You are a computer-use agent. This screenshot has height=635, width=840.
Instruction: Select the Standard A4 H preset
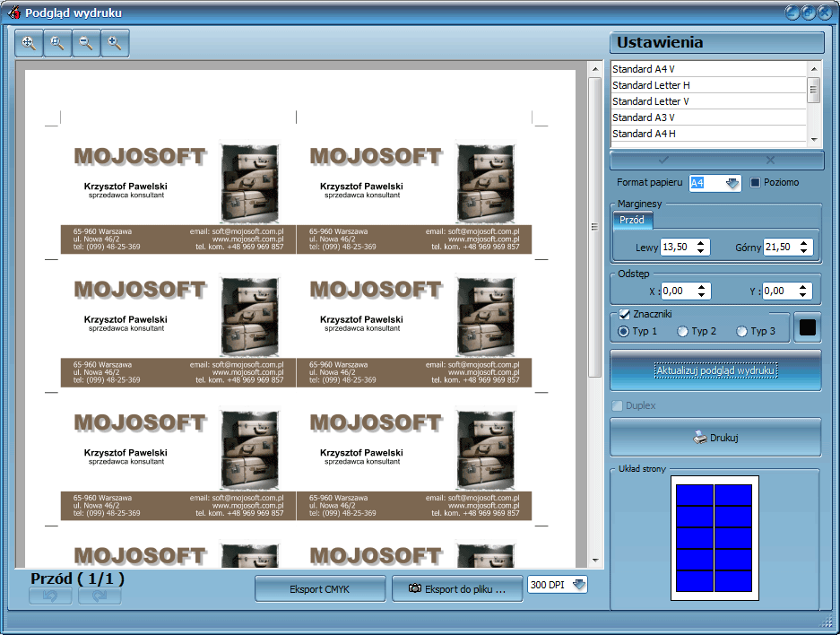coord(708,134)
